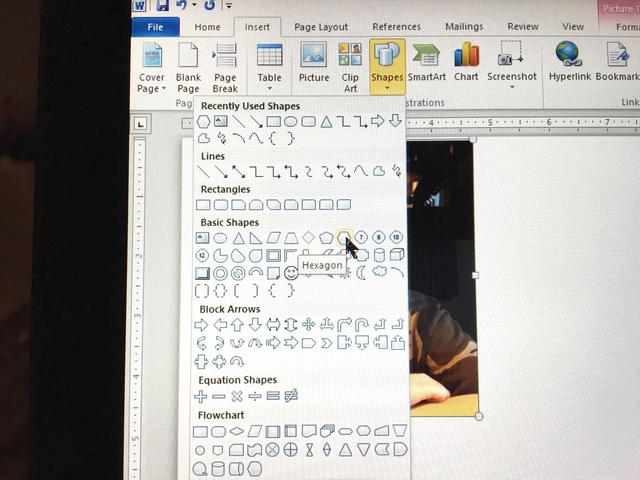The width and height of the screenshot is (640, 480).
Task: Switch to the Page Layout tab
Action: tap(321, 27)
